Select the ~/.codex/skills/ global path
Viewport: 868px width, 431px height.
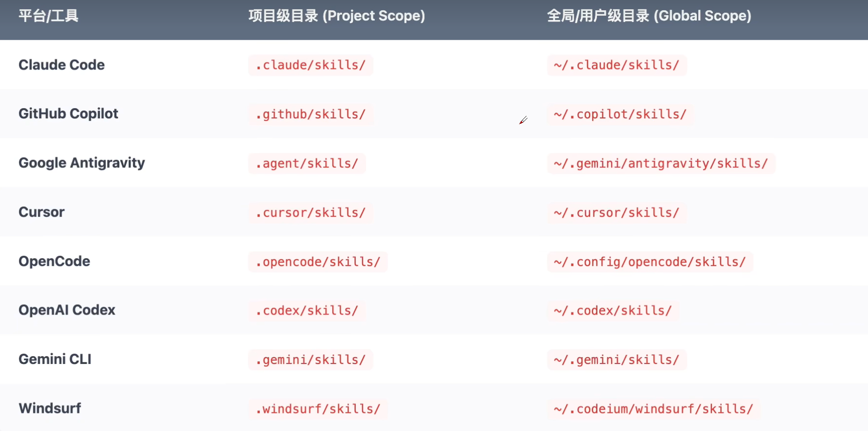click(613, 311)
